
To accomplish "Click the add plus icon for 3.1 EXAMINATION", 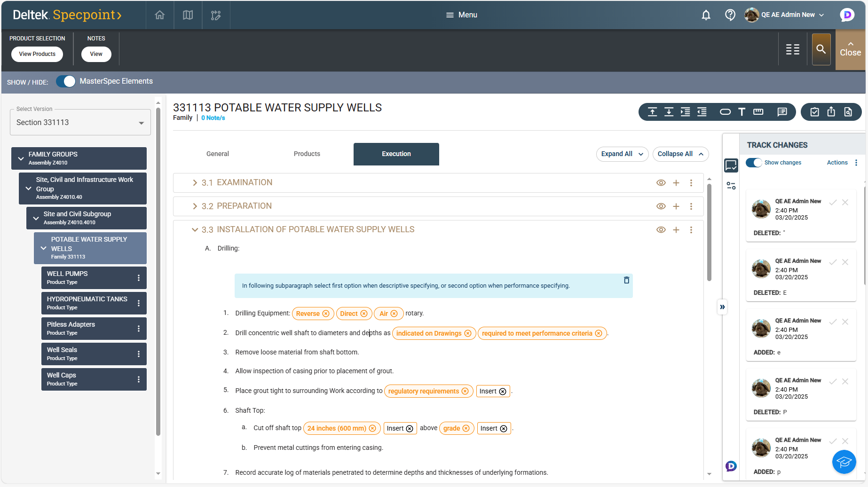I will click(x=676, y=183).
